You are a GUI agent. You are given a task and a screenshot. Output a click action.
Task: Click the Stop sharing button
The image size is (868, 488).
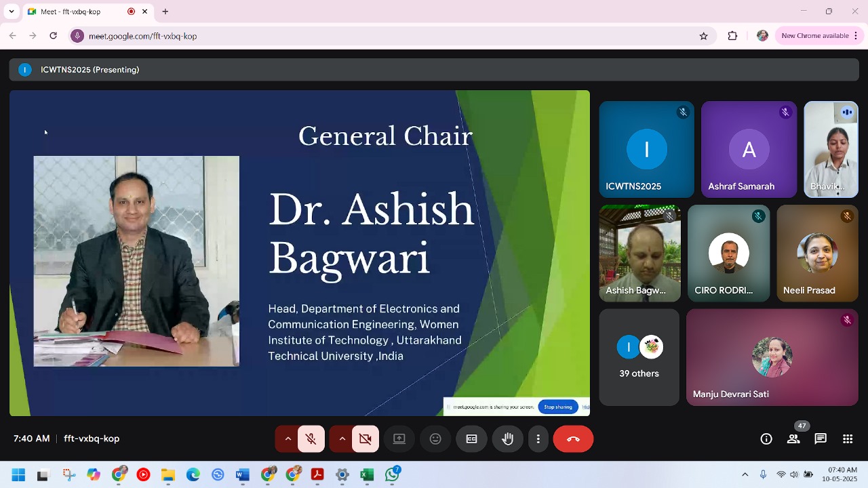tap(558, 407)
